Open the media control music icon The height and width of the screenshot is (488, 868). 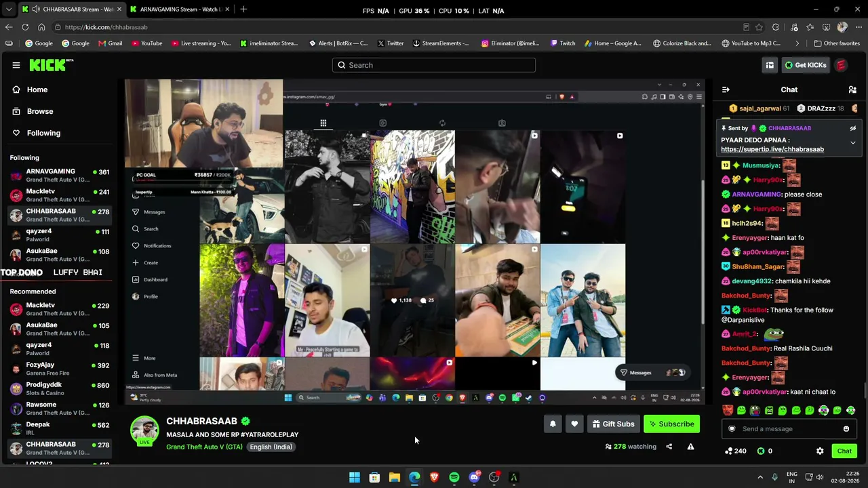point(794,27)
